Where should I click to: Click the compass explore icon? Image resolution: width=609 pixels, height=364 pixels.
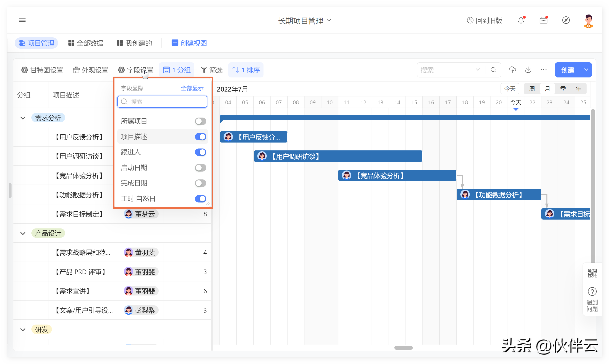(x=566, y=20)
